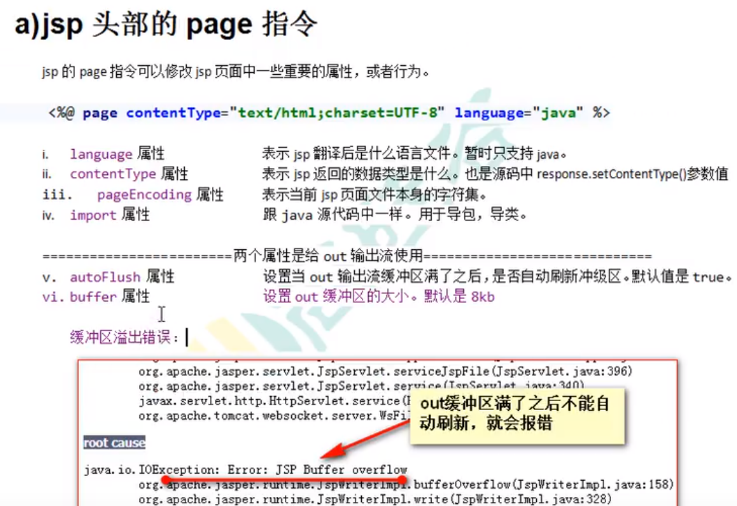
Task: Click list item 'contentType 属性'
Action: pyautogui.click(x=129, y=174)
